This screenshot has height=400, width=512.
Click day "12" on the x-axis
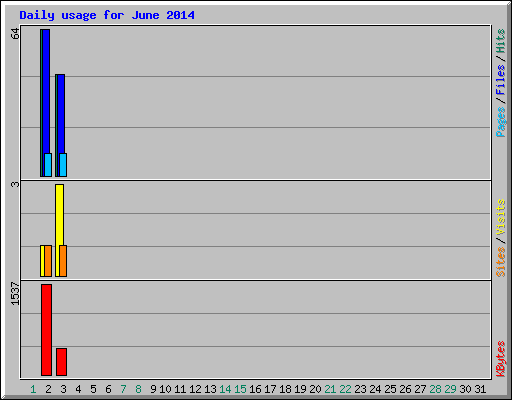click(x=195, y=389)
